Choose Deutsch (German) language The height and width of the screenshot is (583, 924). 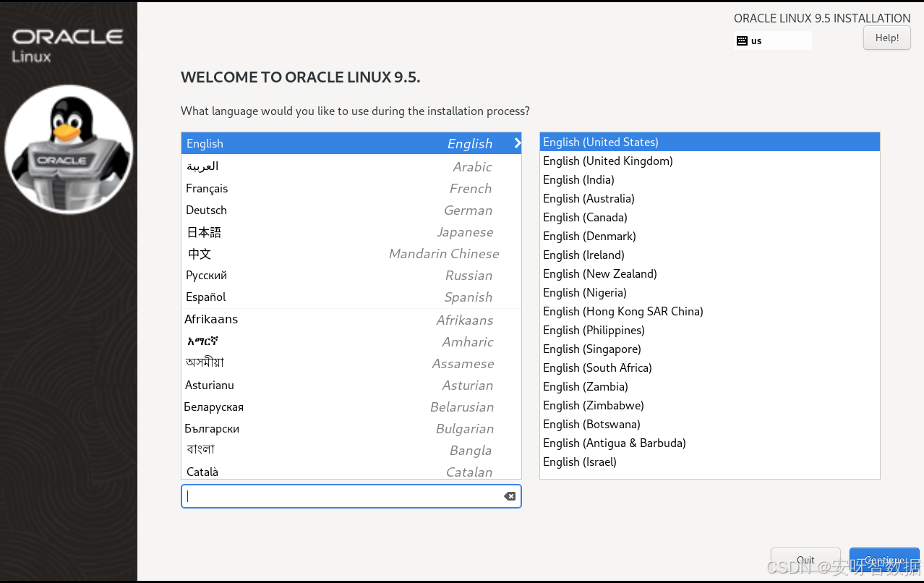(x=351, y=210)
